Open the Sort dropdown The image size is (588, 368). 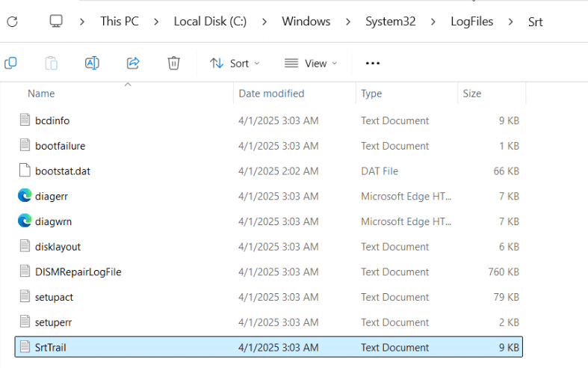coord(235,63)
